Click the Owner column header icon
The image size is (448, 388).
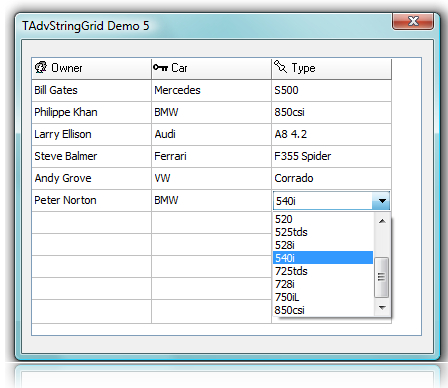41,67
